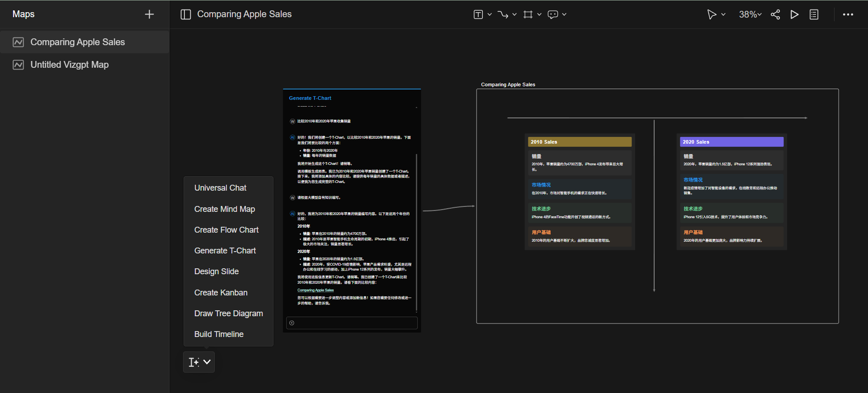This screenshot has height=393, width=868.
Task: Select the 用户基础 card under 2020 Sales
Action: (x=731, y=236)
